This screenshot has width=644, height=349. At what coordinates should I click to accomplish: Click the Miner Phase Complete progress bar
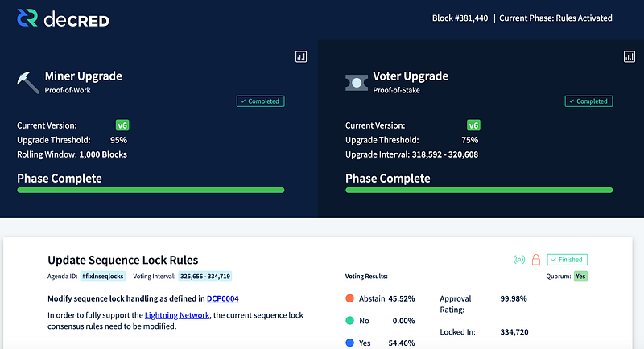151,191
